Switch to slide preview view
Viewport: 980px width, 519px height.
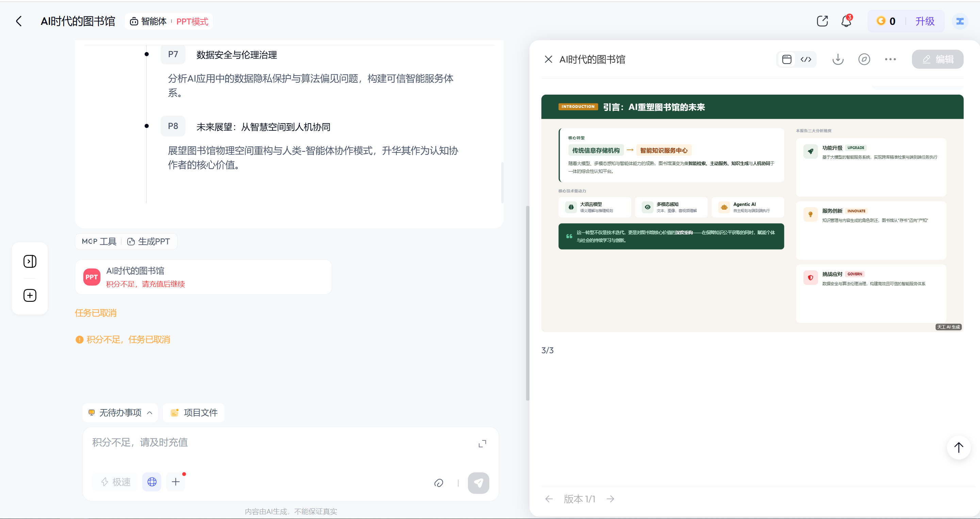click(787, 59)
